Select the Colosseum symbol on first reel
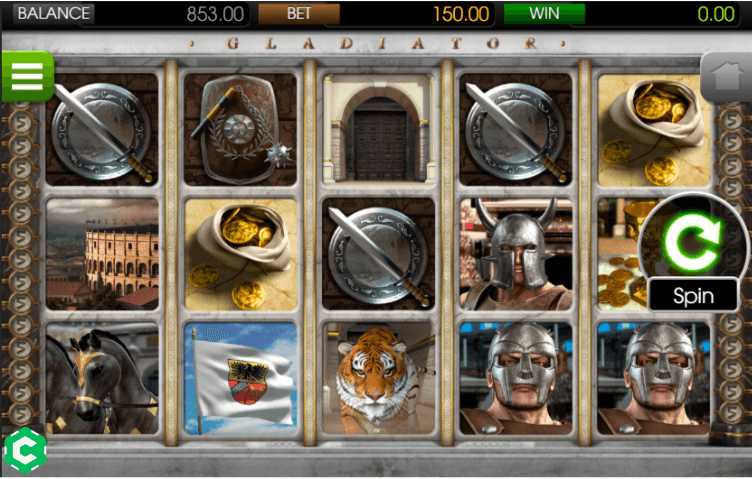The width and height of the screenshot is (754, 479). (102, 254)
